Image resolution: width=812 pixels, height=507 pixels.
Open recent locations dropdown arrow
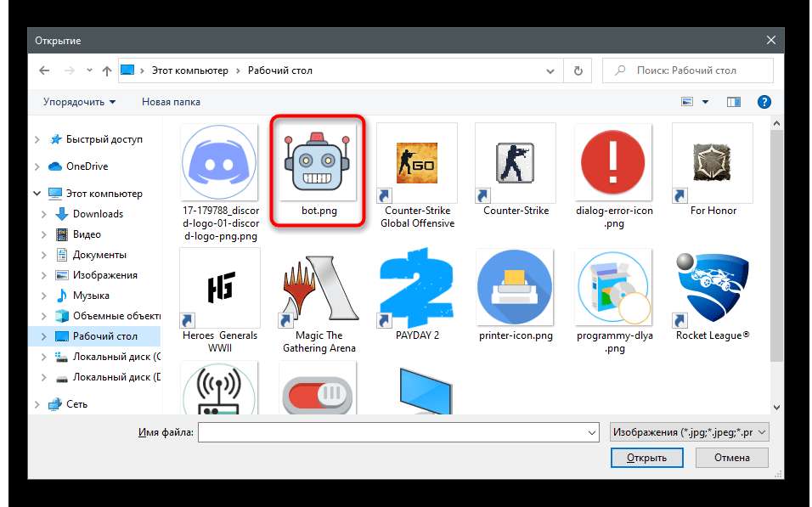pyautogui.click(x=89, y=70)
